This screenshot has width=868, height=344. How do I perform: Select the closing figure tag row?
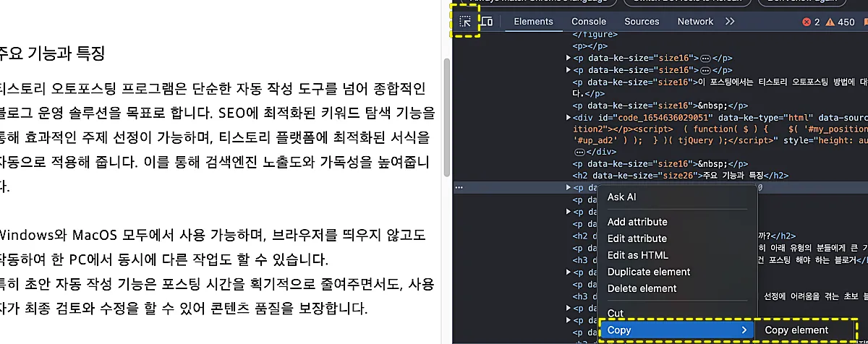[597, 34]
